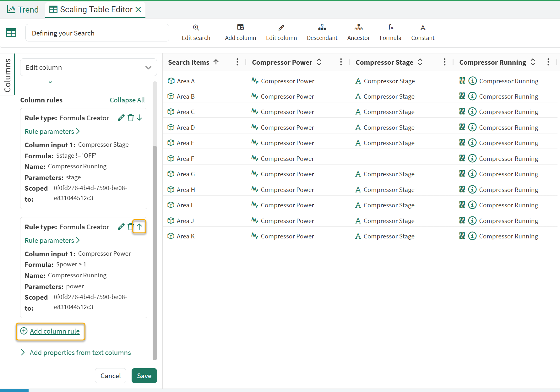Screen dimensions: 560x392
Task: Open the Edit column dropdown
Action: (88, 68)
